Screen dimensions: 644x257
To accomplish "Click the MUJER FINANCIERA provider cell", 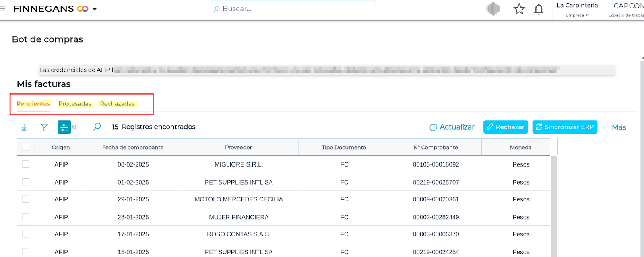I will (x=239, y=217).
